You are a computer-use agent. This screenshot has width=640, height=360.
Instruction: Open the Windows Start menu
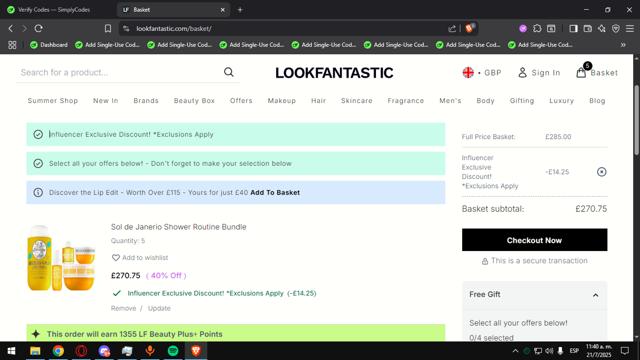[x=11, y=351]
